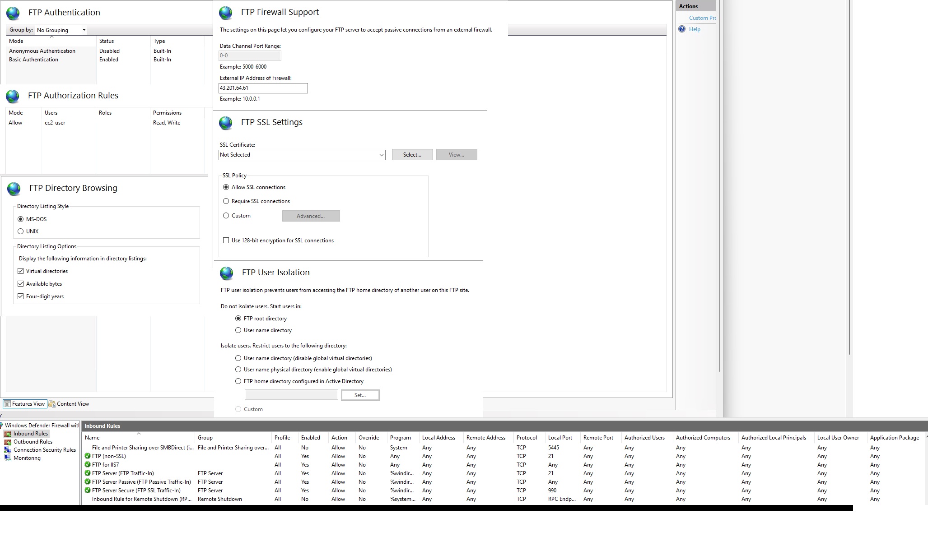Click the FTP Firewall Support globe icon
Viewport: 928px width, 560px height.
pos(226,13)
